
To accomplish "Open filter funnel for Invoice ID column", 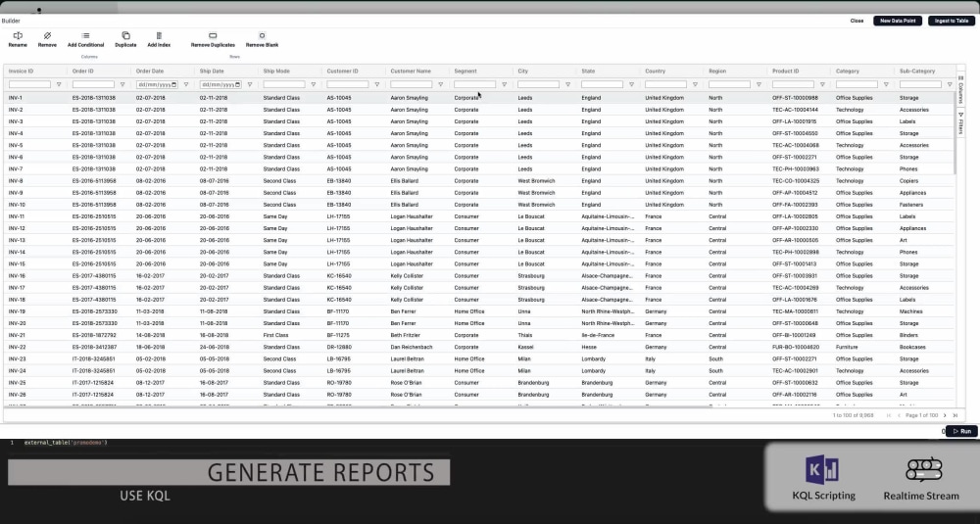I will pyautogui.click(x=60, y=84).
